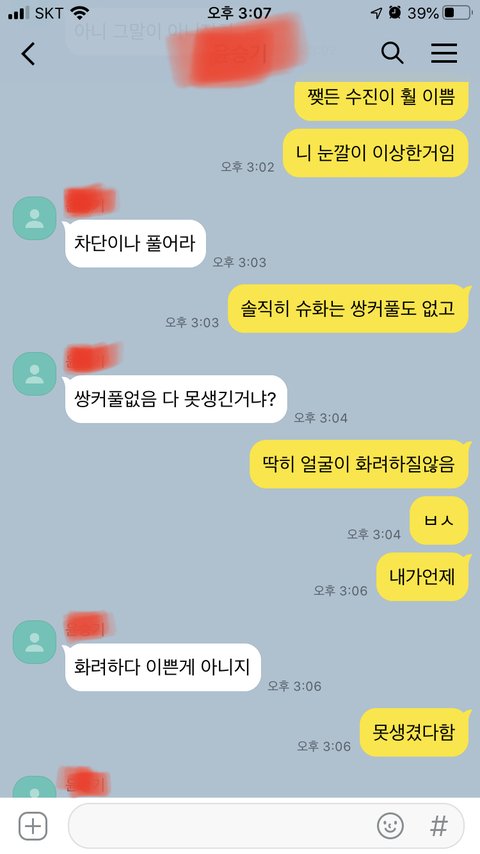Open profile avatar beside 쌍커풀없음 message
This screenshot has height=854, width=480.
pyautogui.click(x=34, y=374)
